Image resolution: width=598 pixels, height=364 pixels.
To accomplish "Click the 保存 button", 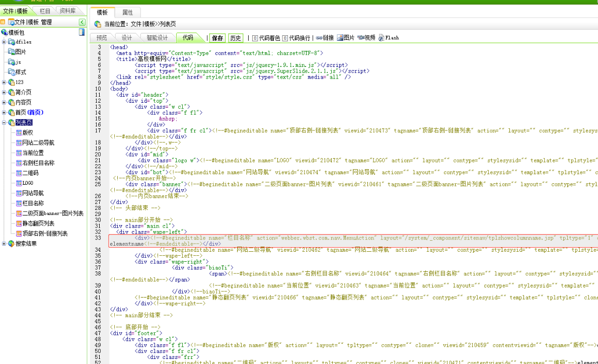I will [x=217, y=38].
